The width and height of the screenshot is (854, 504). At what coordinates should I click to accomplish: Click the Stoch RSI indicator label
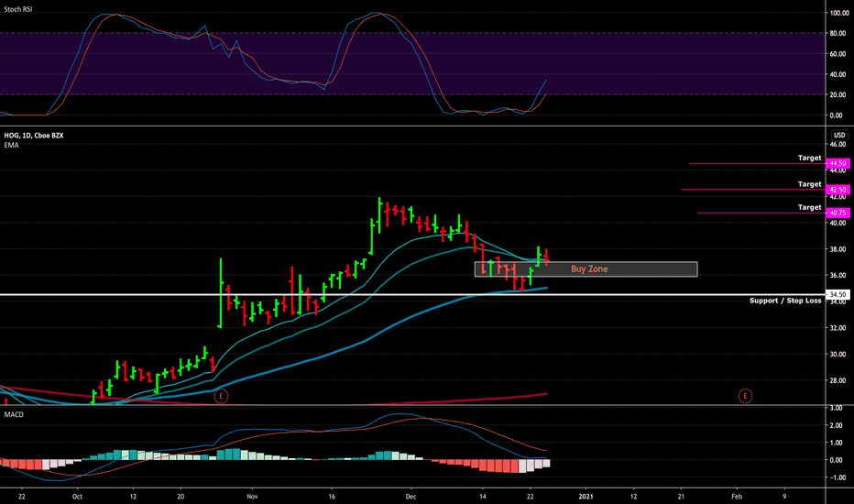click(18, 9)
